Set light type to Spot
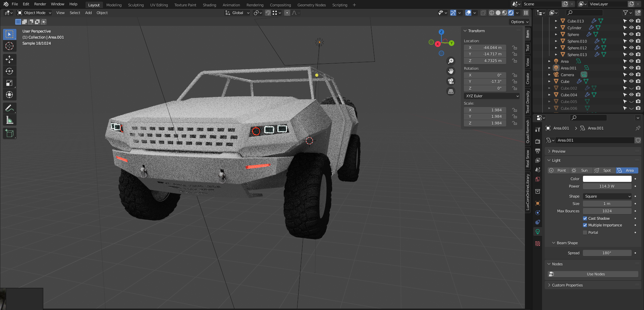644x310 pixels. click(x=604, y=170)
